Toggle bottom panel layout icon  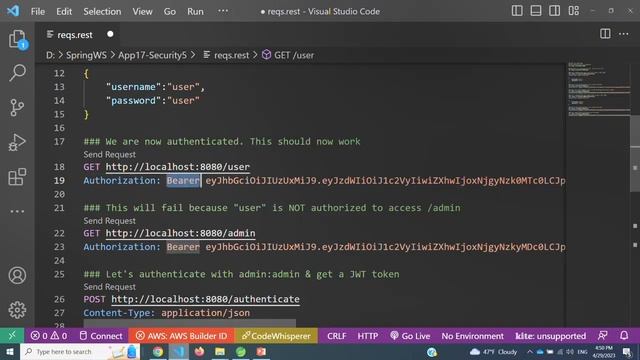point(536,11)
